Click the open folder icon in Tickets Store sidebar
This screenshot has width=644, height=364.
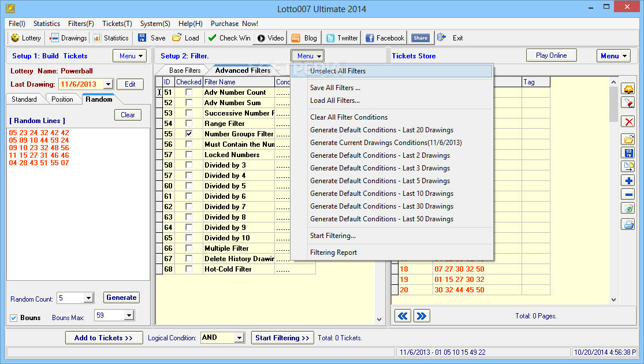click(x=628, y=140)
